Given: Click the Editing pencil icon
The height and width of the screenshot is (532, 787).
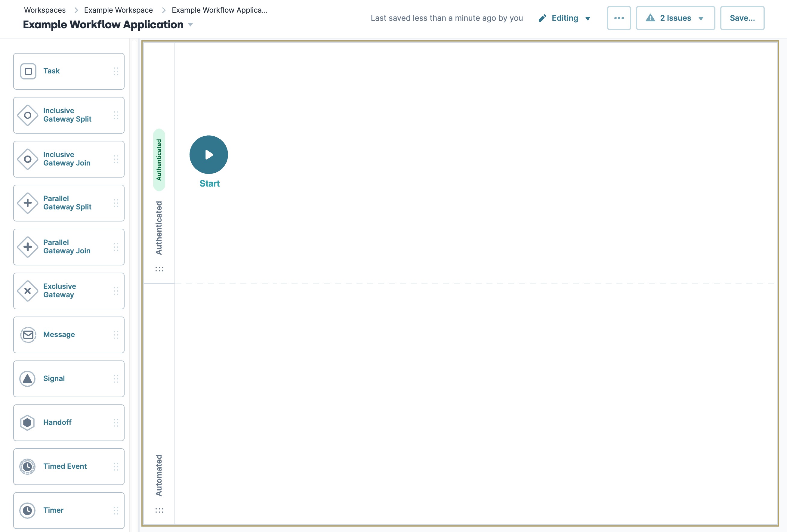Looking at the screenshot, I should pos(542,18).
